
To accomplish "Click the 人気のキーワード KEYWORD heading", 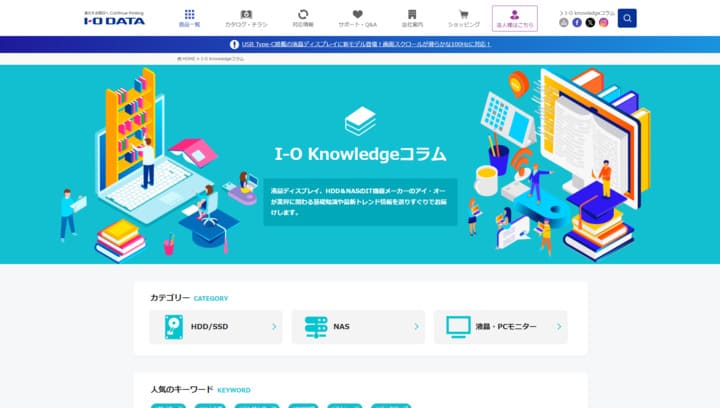I will 201,390.
